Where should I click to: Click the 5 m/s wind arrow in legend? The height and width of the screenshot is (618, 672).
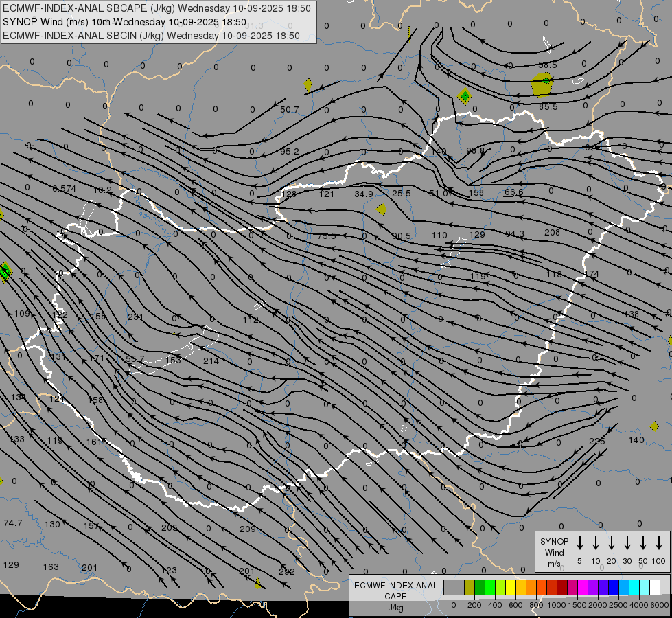pos(579,543)
